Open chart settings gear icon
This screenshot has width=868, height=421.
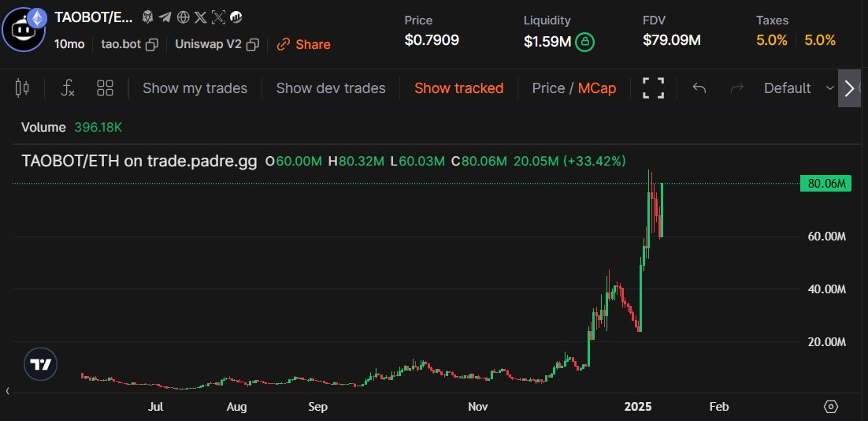coord(831,407)
